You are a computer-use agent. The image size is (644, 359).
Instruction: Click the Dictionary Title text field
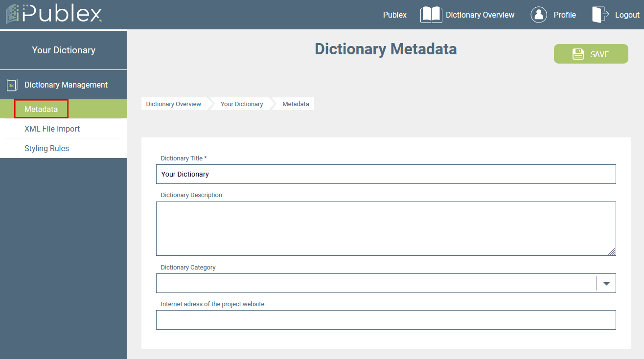[x=386, y=174]
